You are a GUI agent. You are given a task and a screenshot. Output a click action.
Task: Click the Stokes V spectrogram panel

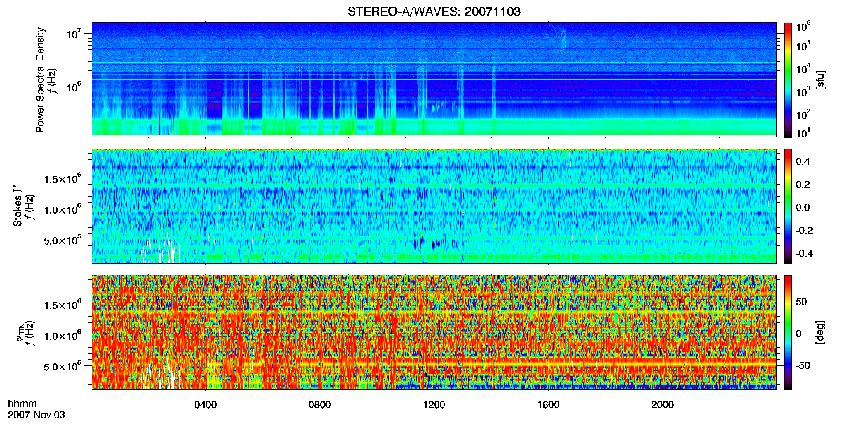click(434, 206)
